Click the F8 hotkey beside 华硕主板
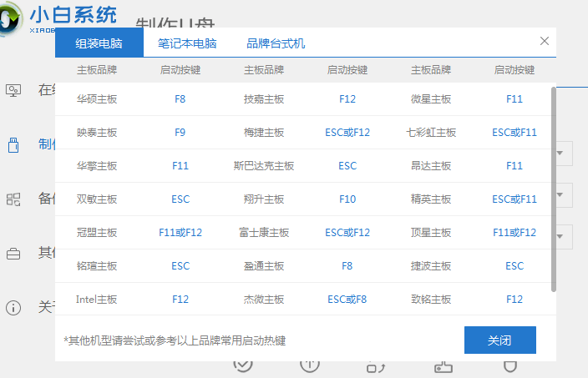The image size is (588, 378). coord(180,99)
